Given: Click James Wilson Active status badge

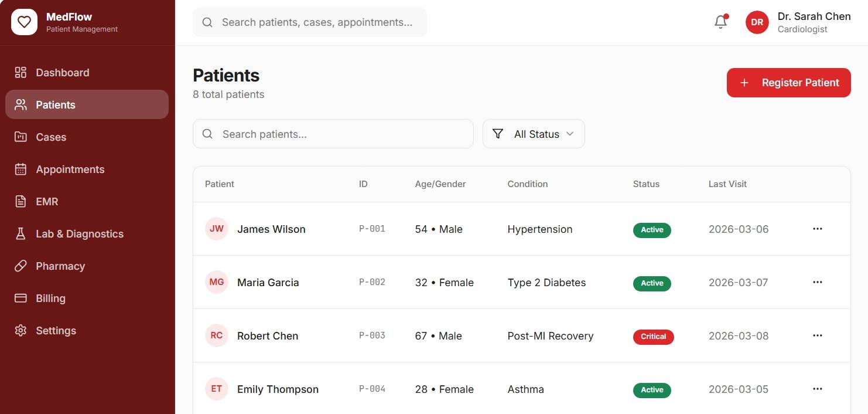Looking at the screenshot, I should point(652,230).
